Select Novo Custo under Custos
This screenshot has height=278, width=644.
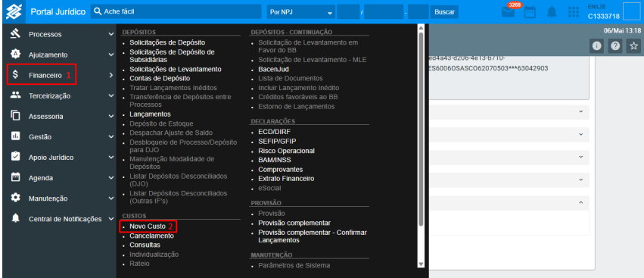coord(148,226)
